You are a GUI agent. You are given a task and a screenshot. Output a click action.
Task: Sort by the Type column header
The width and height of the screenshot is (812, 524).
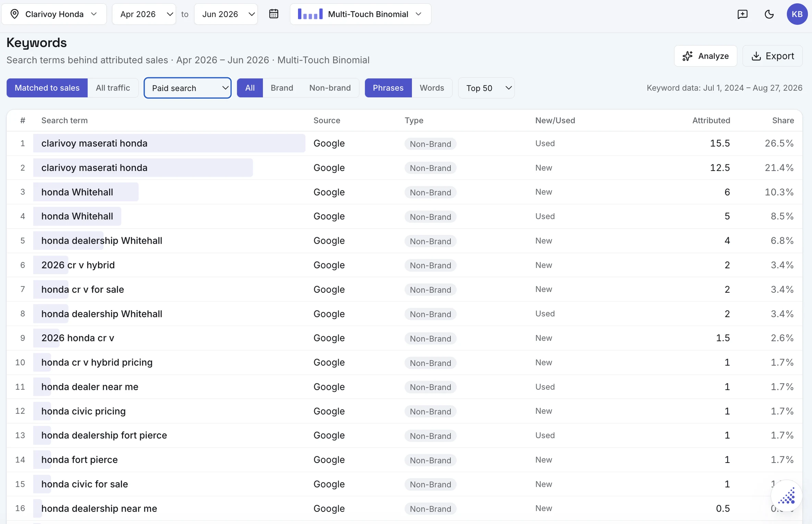pyautogui.click(x=414, y=120)
